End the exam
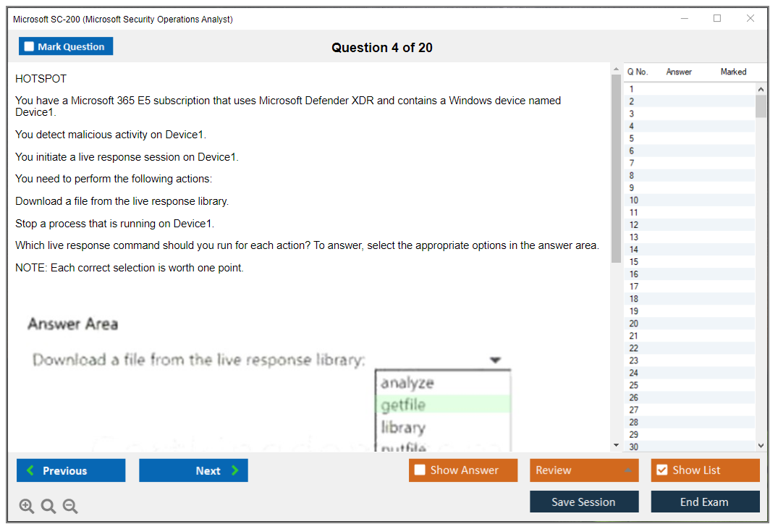 coord(705,502)
